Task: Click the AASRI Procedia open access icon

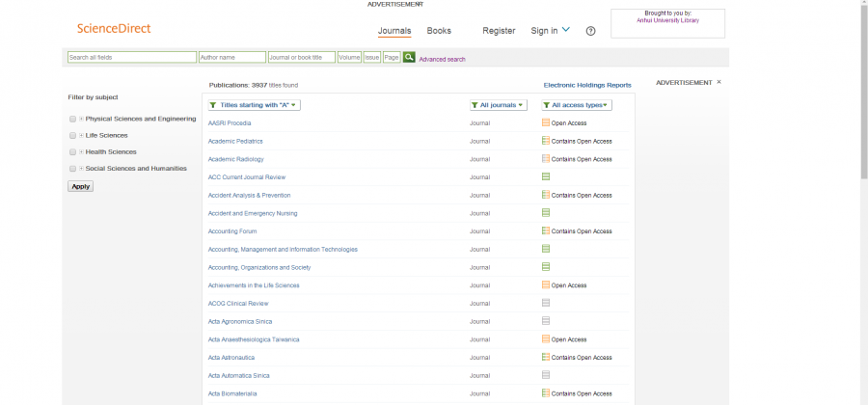Action: 546,122
